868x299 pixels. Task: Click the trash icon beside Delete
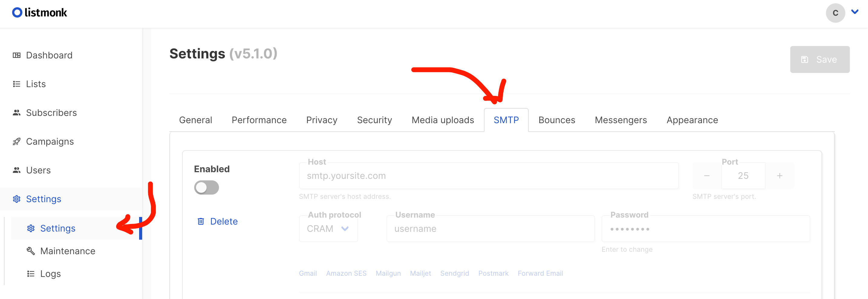pyautogui.click(x=201, y=222)
